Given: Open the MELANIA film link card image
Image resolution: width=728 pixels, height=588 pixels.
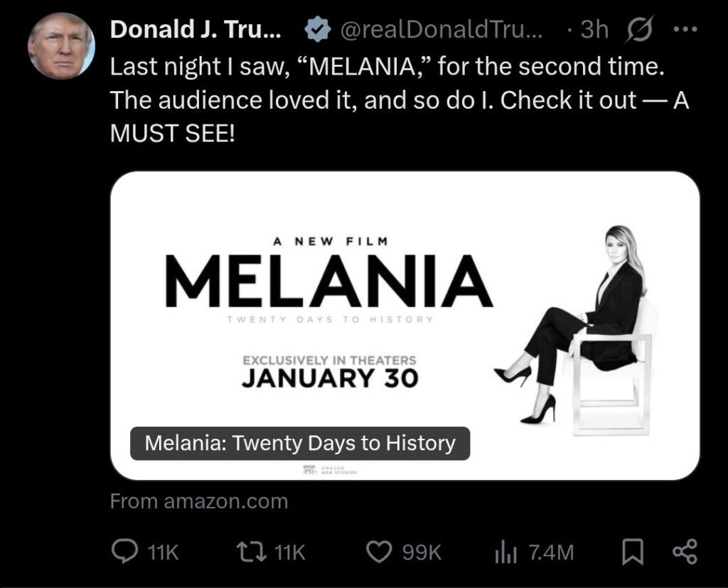Looking at the screenshot, I should click(405, 313).
